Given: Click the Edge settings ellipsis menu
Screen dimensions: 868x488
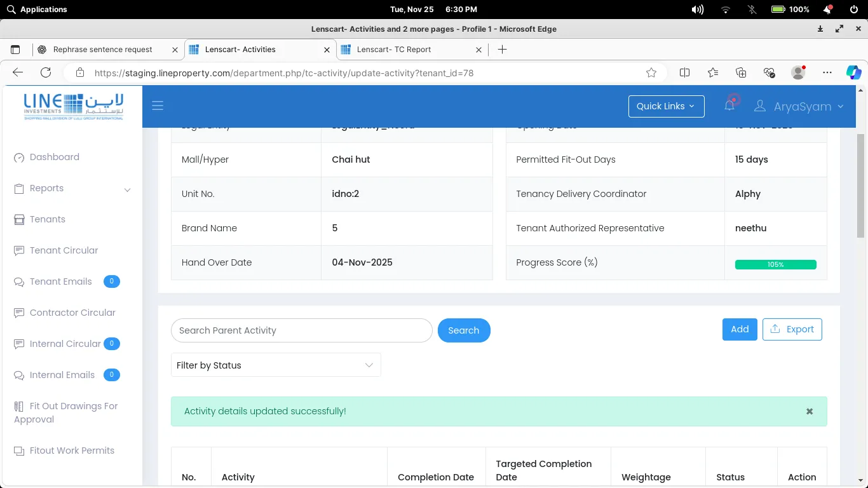Looking at the screenshot, I should coord(827,72).
